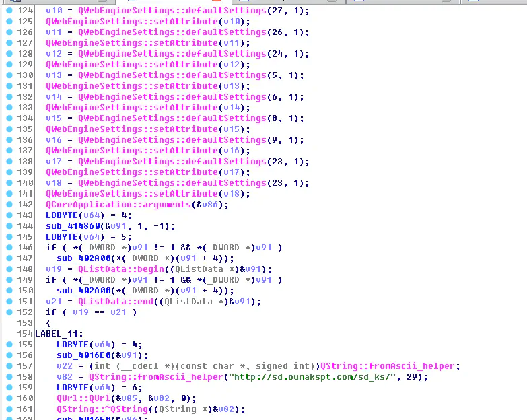Enable breakpoint on line 155 via its dot

click(9, 345)
